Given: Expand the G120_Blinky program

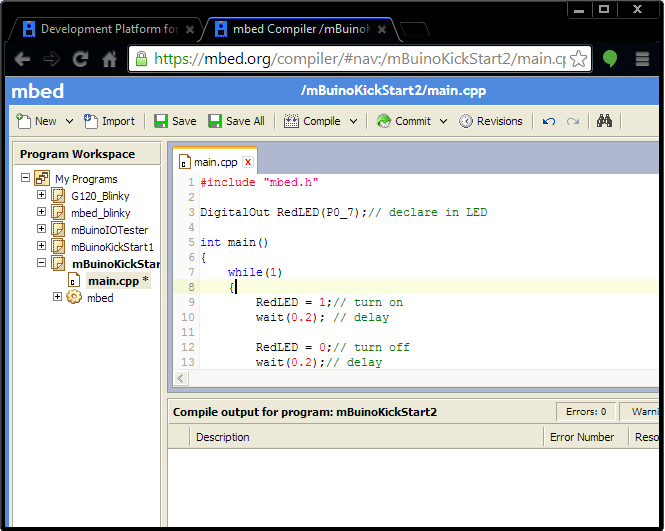Looking at the screenshot, I should point(41,195).
